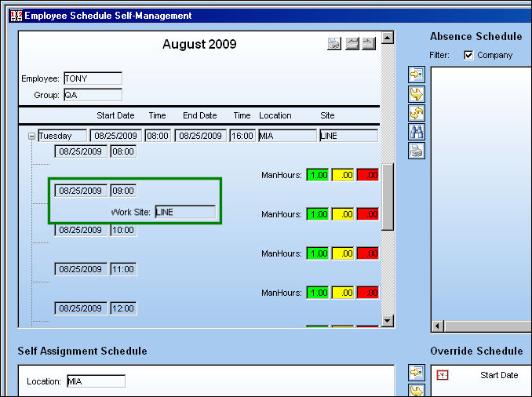Click the Work Site field containing LINE
The width and height of the screenshot is (532, 397).
pyautogui.click(x=185, y=212)
